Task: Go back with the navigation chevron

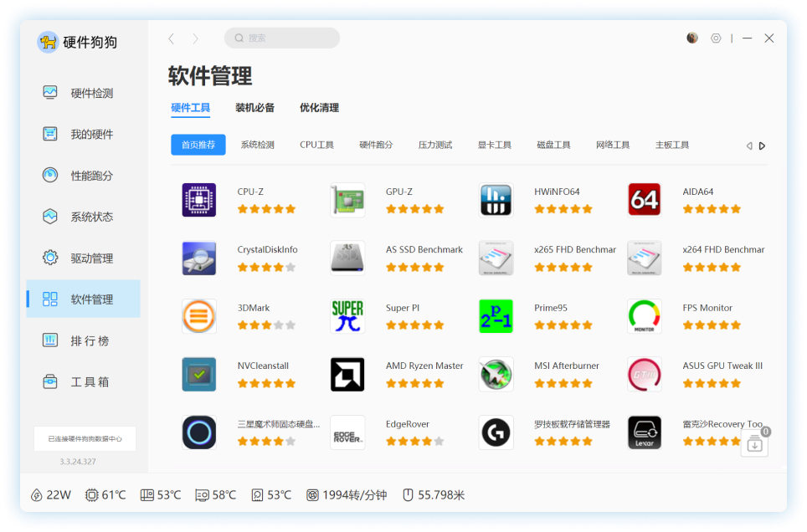Action: click(x=172, y=38)
